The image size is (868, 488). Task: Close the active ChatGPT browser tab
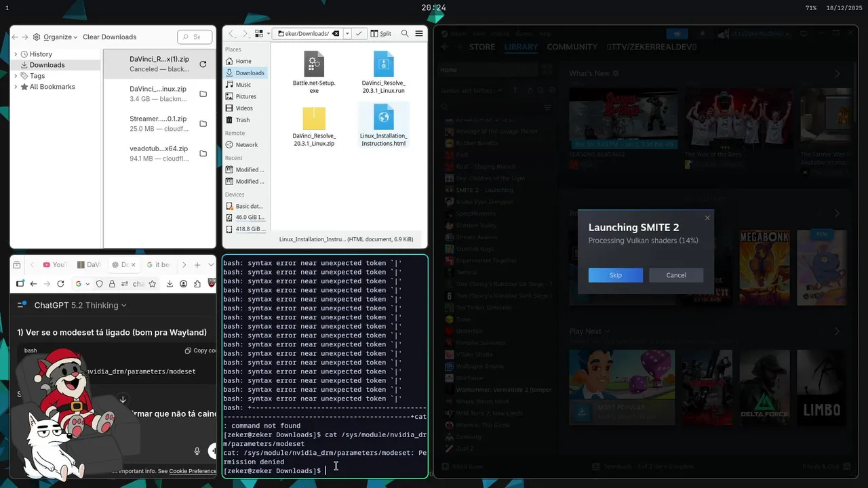click(134, 265)
